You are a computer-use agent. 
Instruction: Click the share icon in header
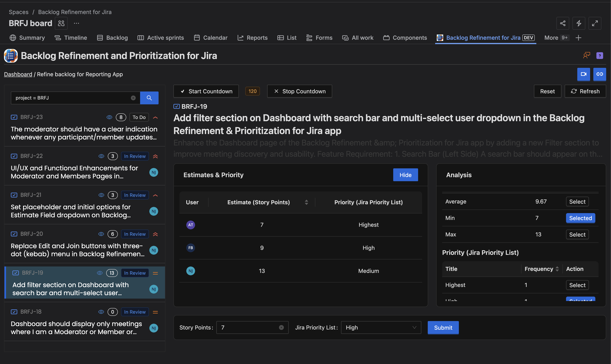coord(563,23)
